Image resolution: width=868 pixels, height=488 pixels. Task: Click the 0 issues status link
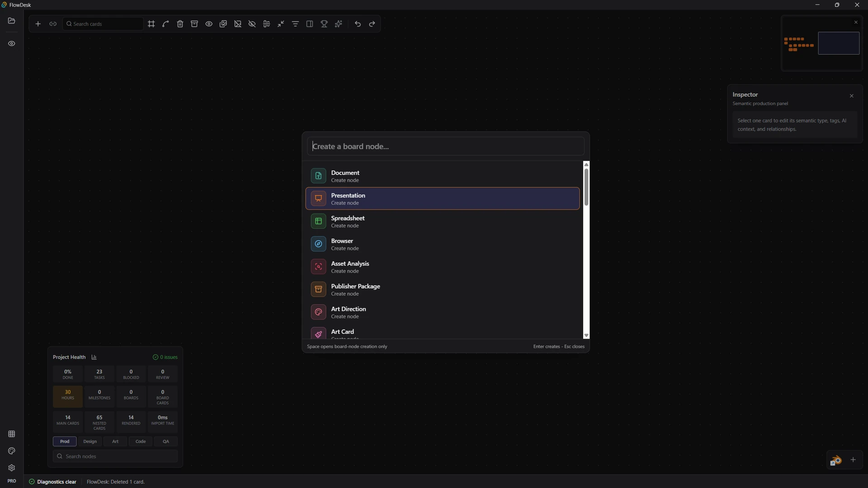coord(165,357)
